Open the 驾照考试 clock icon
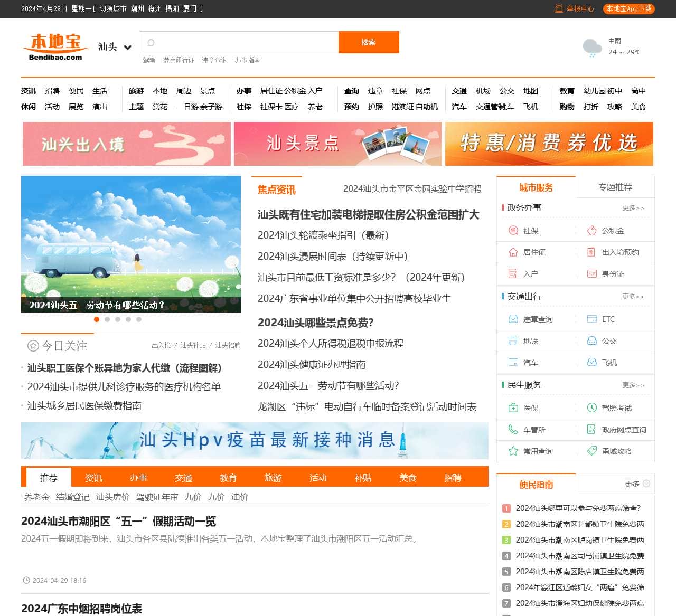Screen dimensions: 676x616 [x=592, y=408]
